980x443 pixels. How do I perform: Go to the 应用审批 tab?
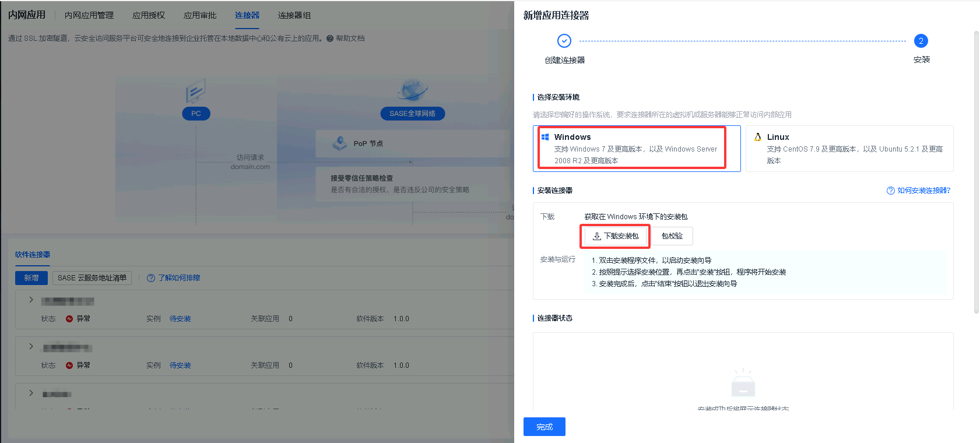(200, 15)
